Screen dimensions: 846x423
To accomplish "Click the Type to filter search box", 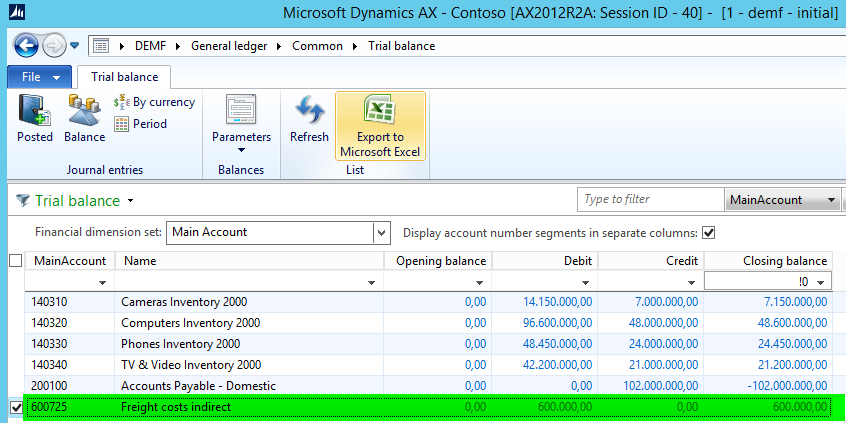I will [651, 200].
